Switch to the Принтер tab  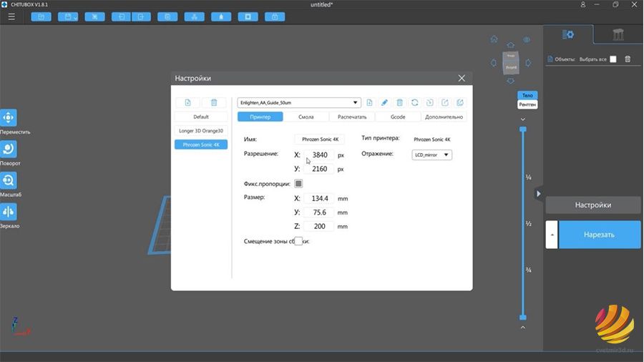[x=260, y=117]
